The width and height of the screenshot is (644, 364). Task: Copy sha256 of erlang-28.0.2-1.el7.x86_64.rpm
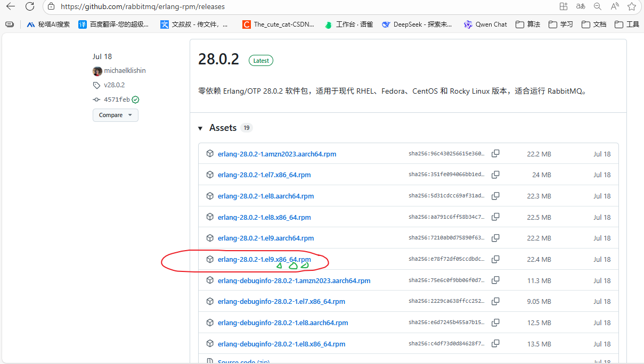point(495,175)
